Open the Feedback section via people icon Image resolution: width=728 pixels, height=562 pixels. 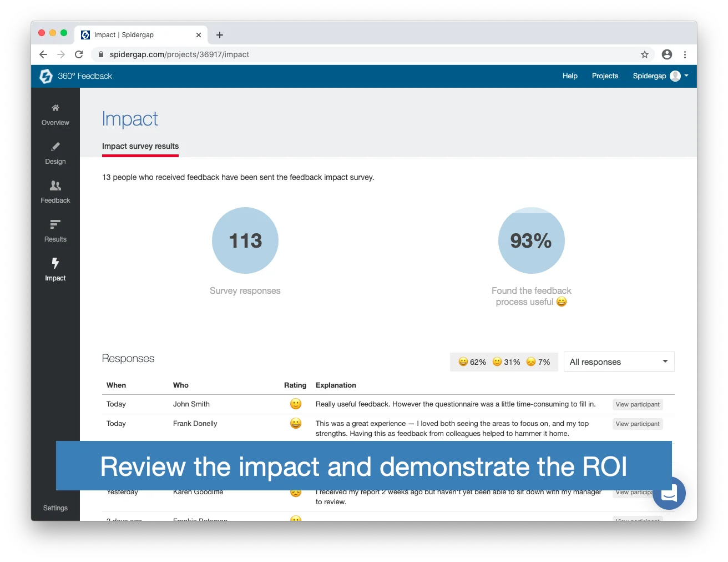[x=54, y=185]
